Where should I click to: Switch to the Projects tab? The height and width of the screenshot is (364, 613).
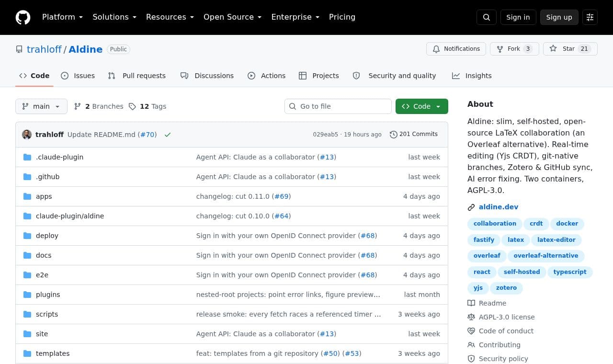coord(319,76)
